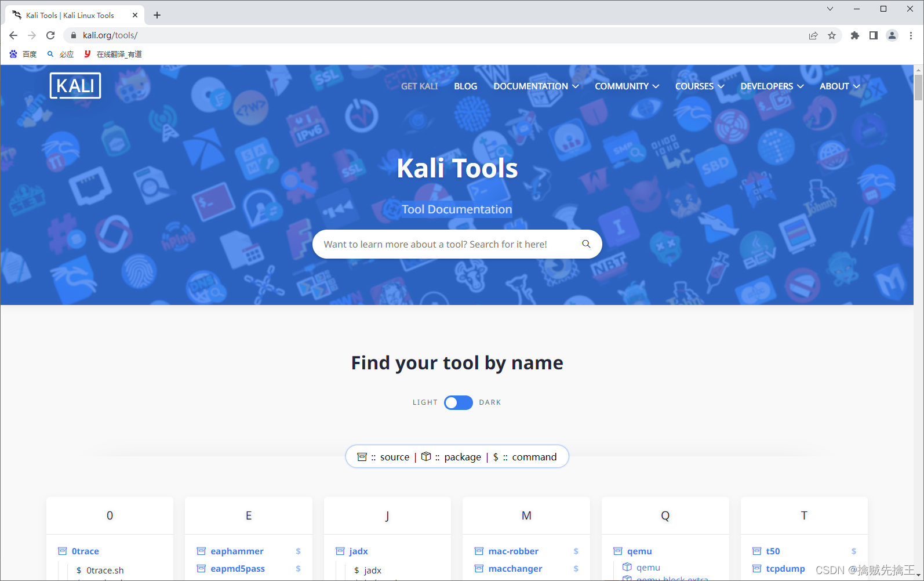This screenshot has width=924, height=581.
Task: Click source icon next to eaphammer
Action: point(201,551)
